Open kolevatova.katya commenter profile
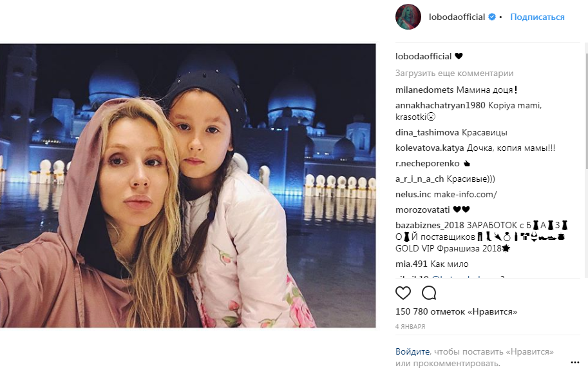Image resolution: width=588 pixels, height=372 pixels. click(430, 148)
